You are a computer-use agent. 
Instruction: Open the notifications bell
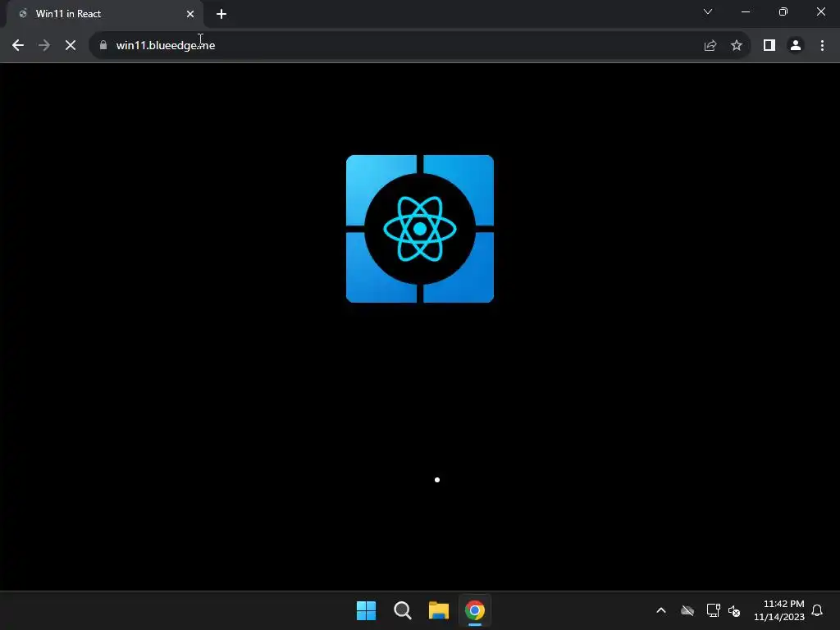(x=817, y=610)
